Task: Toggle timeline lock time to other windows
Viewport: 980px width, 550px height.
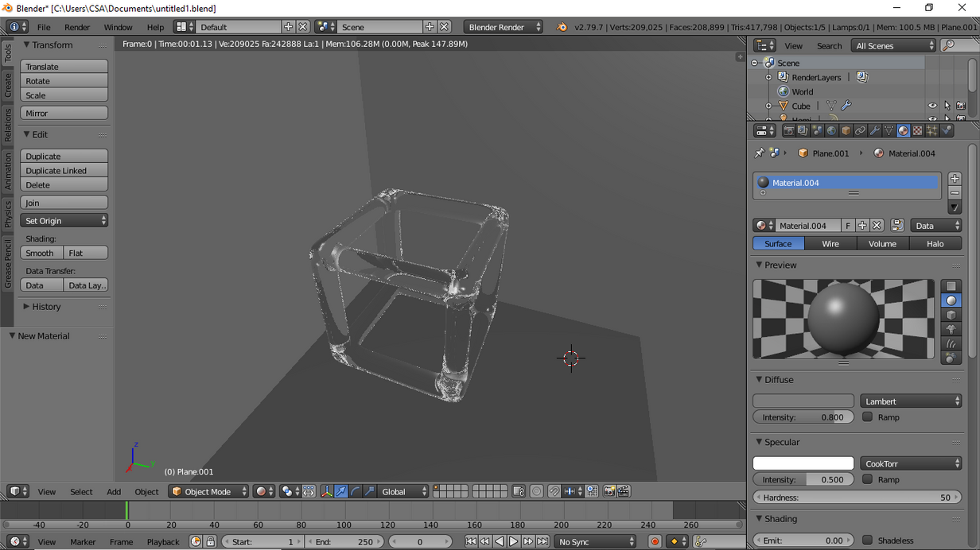Action: 210,541
